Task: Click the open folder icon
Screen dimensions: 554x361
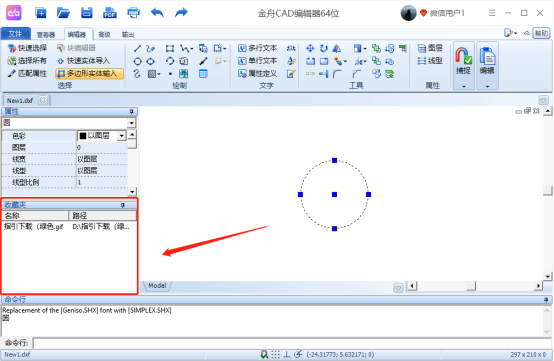Action: click(63, 13)
